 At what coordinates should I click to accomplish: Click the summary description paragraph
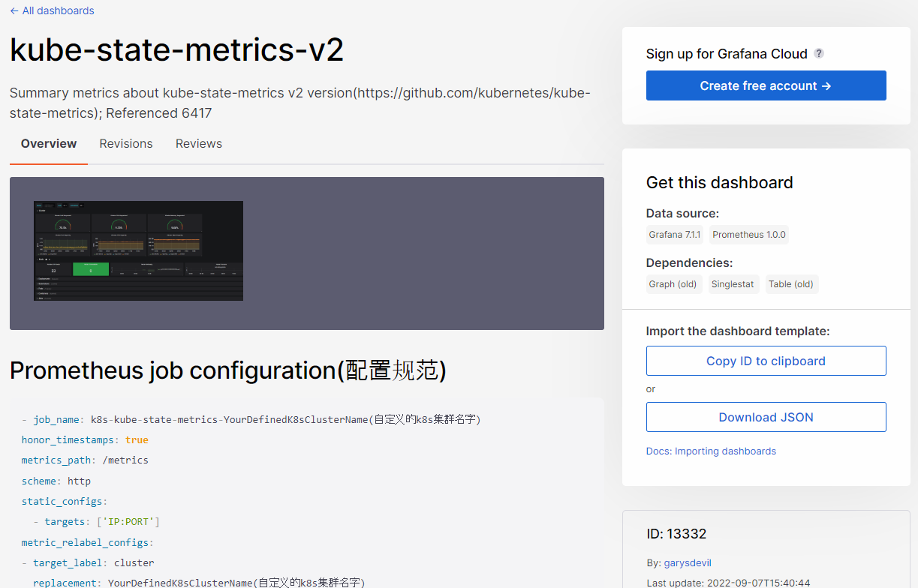point(300,103)
